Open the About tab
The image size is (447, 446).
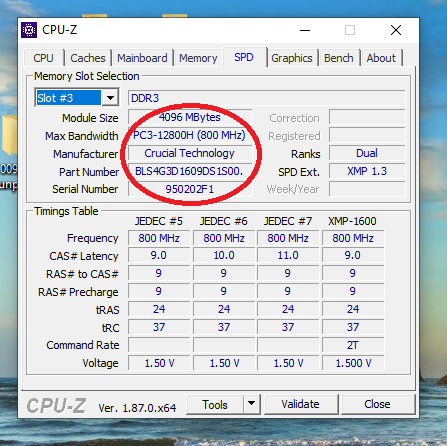[x=381, y=58]
